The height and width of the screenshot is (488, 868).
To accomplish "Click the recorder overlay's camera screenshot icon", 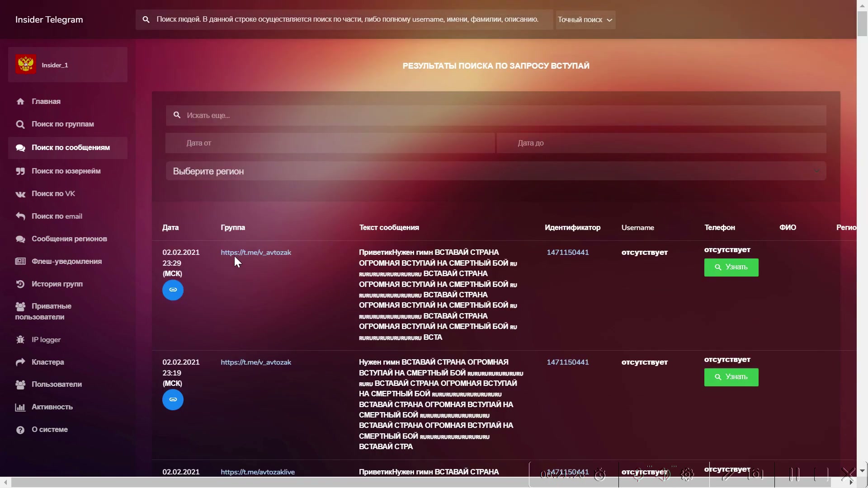I will [x=755, y=474].
